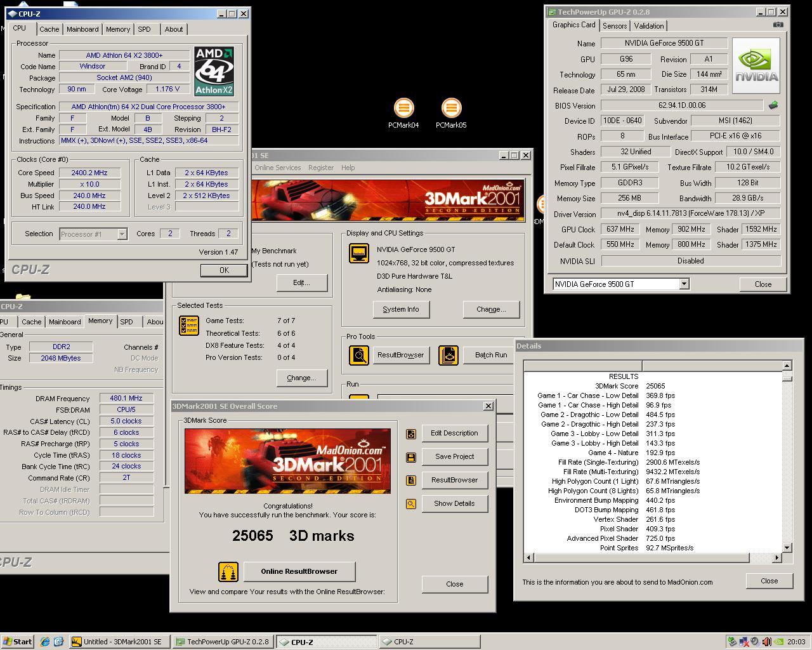Select the Cache tab in top CPU-Z window
Screen dimensions: 812x650
(x=49, y=29)
